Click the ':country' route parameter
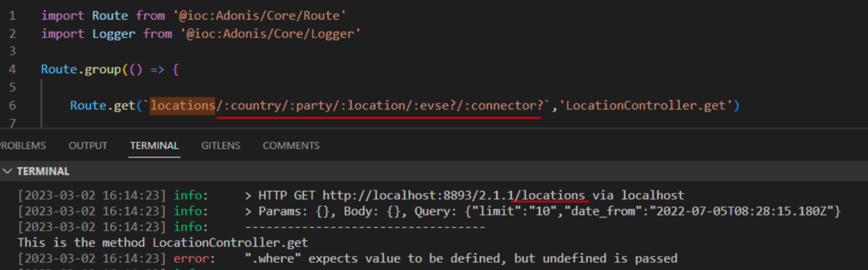The height and width of the screenshot is (270, 868). point(253,105)
